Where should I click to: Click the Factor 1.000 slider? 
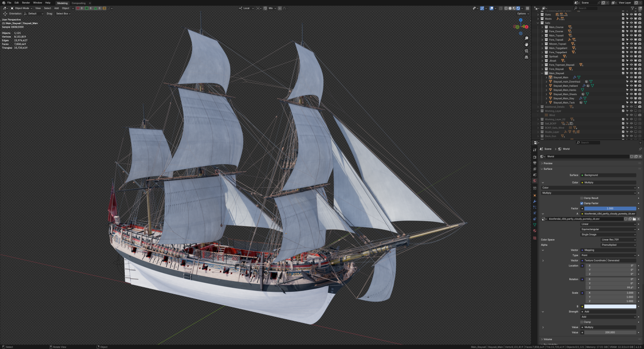(x=610, y=209)
